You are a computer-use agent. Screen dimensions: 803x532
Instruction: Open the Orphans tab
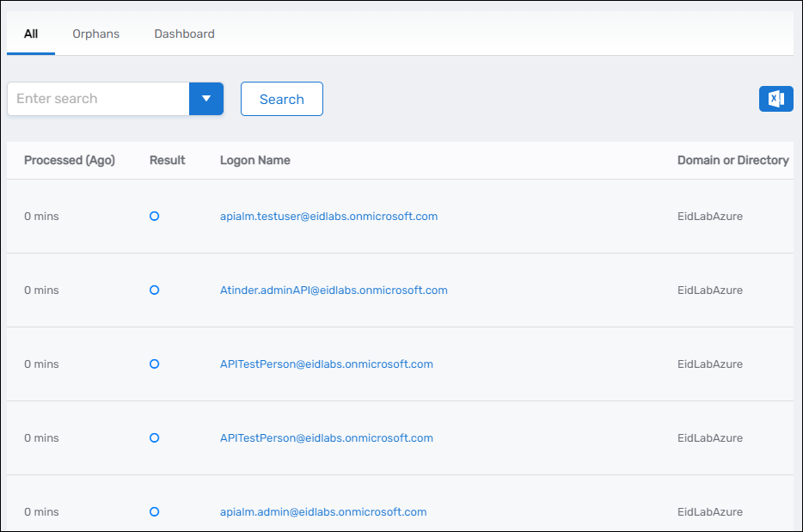click(x=95, y=34)
